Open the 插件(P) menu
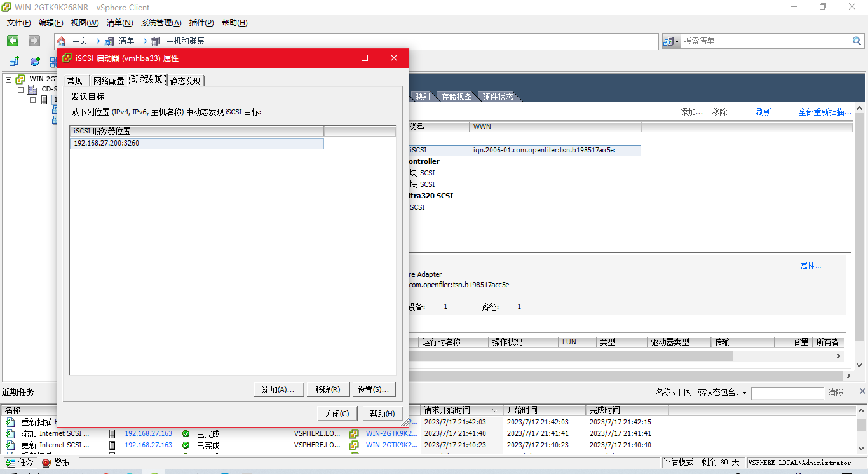The height and width of the screenshot is (474, 868). (x=201, y=23)
